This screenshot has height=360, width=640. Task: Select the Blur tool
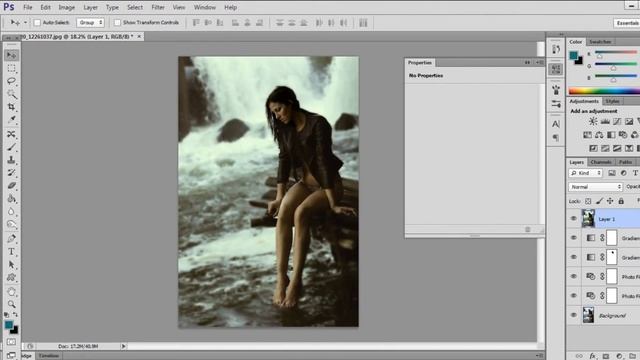(11, 211)
